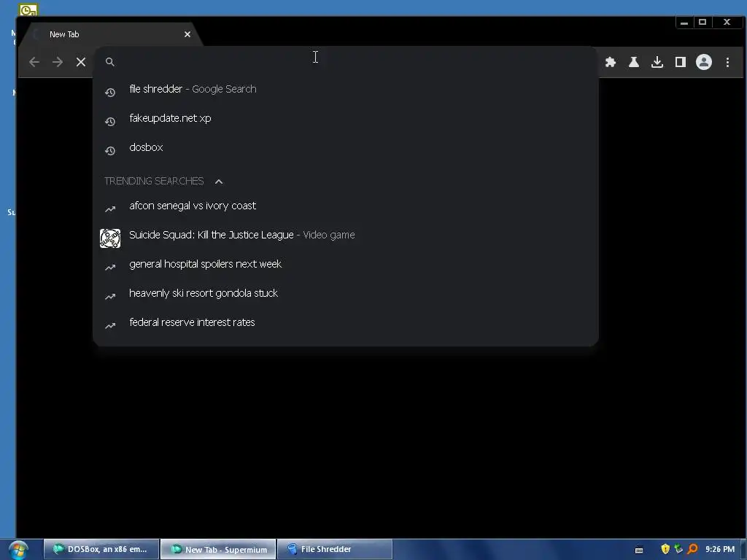Click the history clock icon beside 'file shredder'

(110, 93)
